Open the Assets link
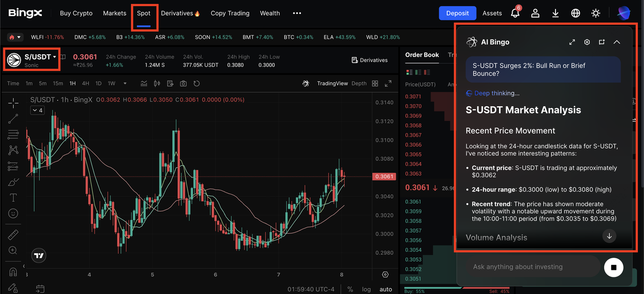Image resolution: width=644 pixels, height=294 pixels. [x=492, y=13]
